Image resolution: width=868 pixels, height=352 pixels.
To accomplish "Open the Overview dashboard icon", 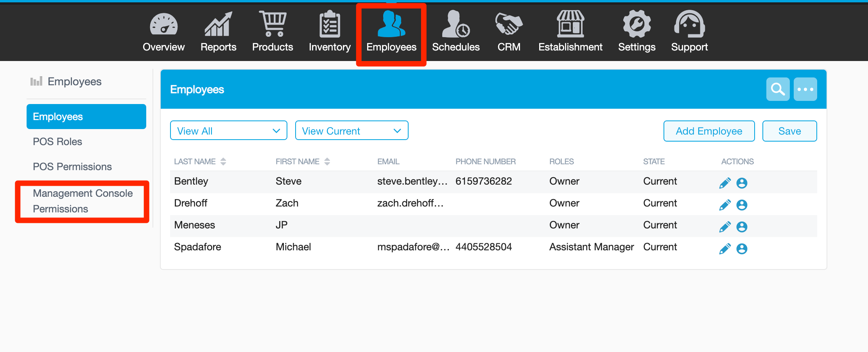I will [x=163, y=24].
